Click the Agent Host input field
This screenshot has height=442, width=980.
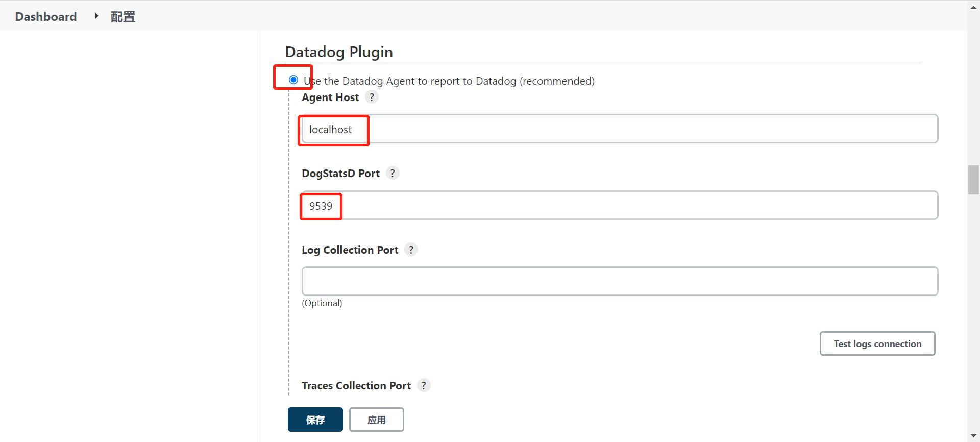[x=619, y=129]
